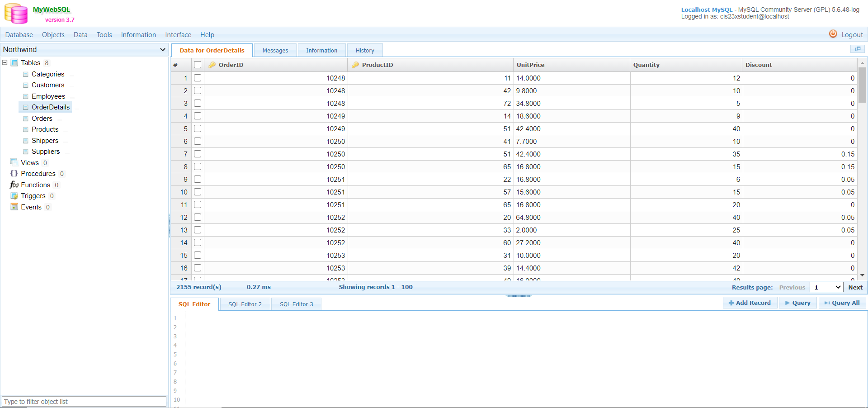868x408 pixels.
Task: Click the Shippers table icon
Action: (x=26, y=141)
